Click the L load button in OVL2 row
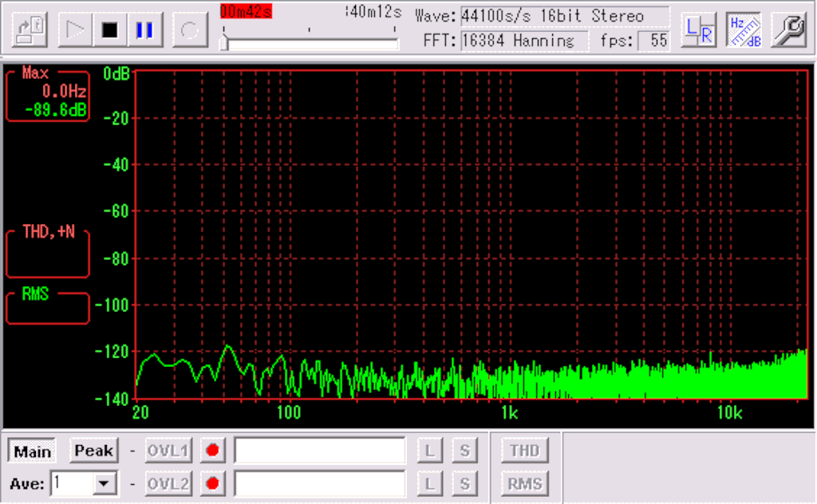Image resolution: width=817 pixels, height=504 pixels. (430, 484)
